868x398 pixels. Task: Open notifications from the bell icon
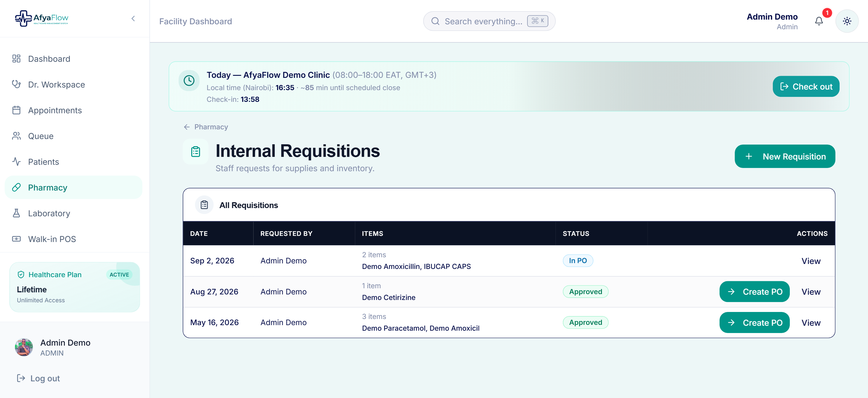pyautogui.click(x=819, y=21)
